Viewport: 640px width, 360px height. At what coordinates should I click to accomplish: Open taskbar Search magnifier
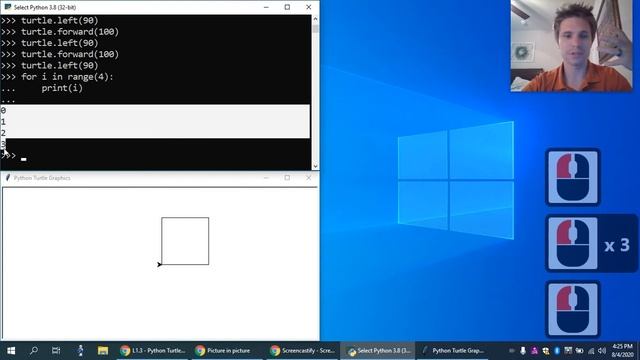coord(33,351)
